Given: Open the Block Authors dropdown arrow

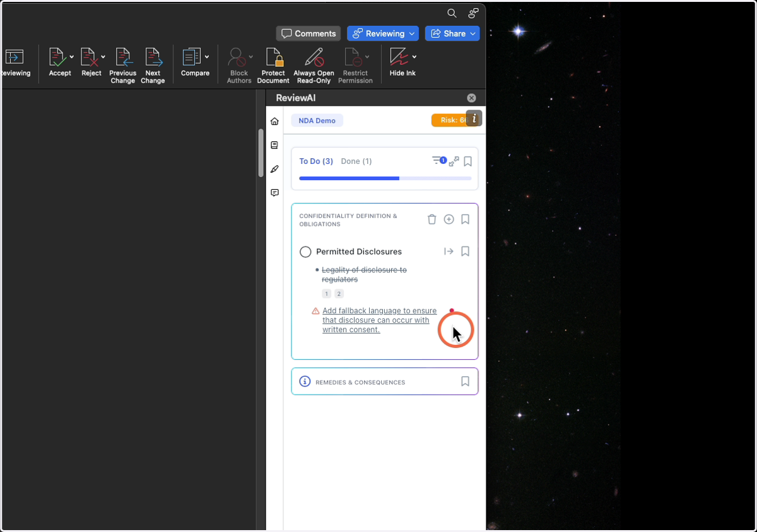Looking at the screenshot, I should (x=250, y=57).
